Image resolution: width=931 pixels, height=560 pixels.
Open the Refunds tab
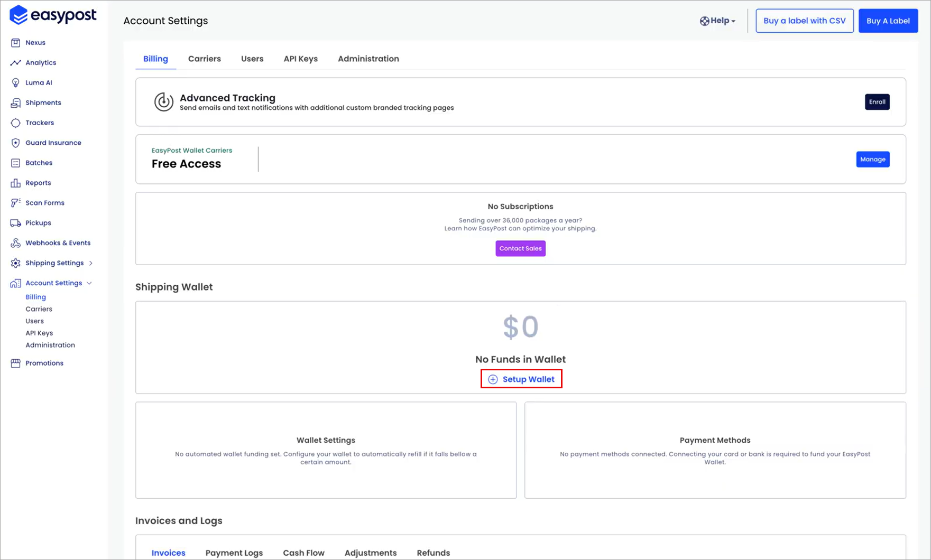tap(434, 553)
